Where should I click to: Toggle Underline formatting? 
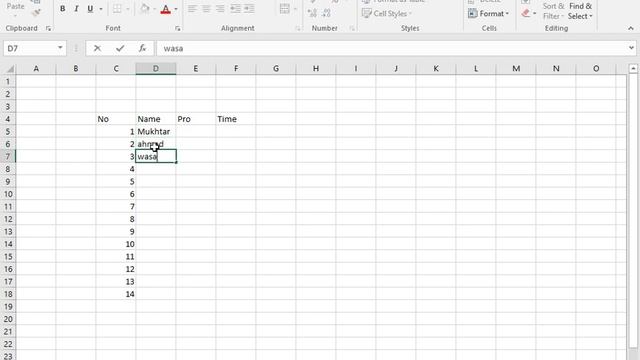point(90,9)
